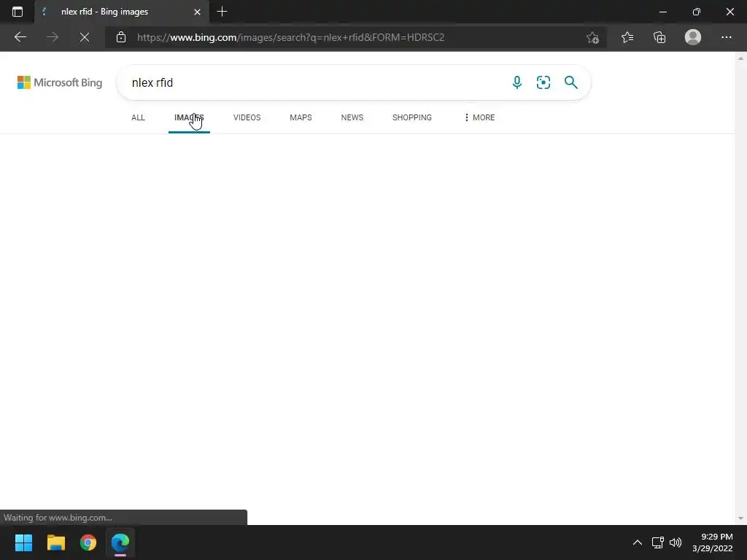Open Edge Settings and more menu
This screenshot has width=747, height=560.
726,37
